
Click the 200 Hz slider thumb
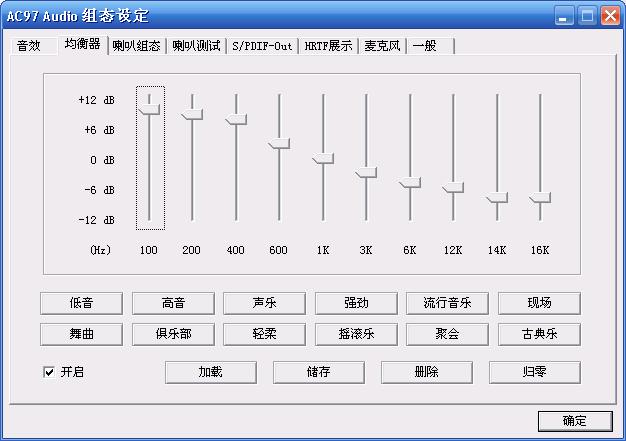tap(192, 114)
